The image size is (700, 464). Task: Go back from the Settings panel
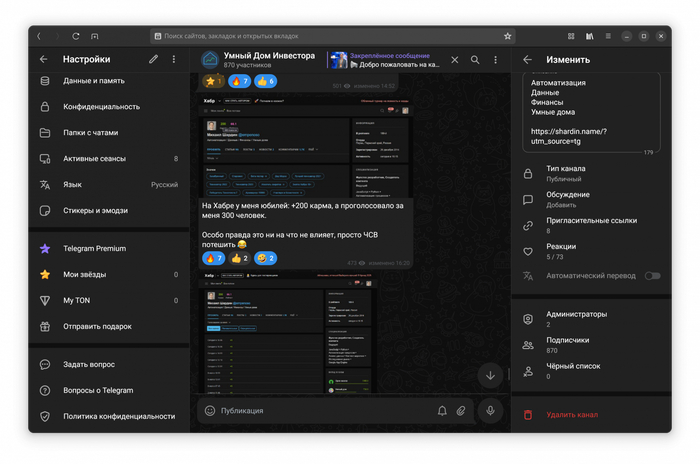click(44, 59)
